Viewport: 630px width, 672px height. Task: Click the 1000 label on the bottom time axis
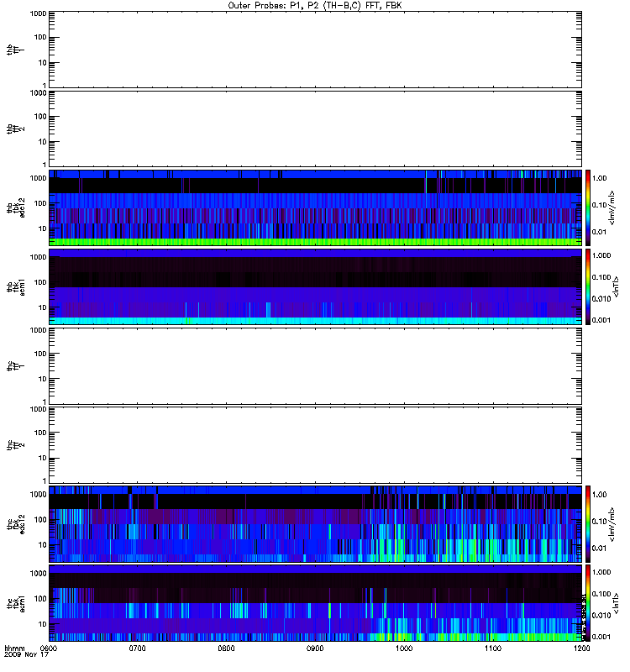404,648
